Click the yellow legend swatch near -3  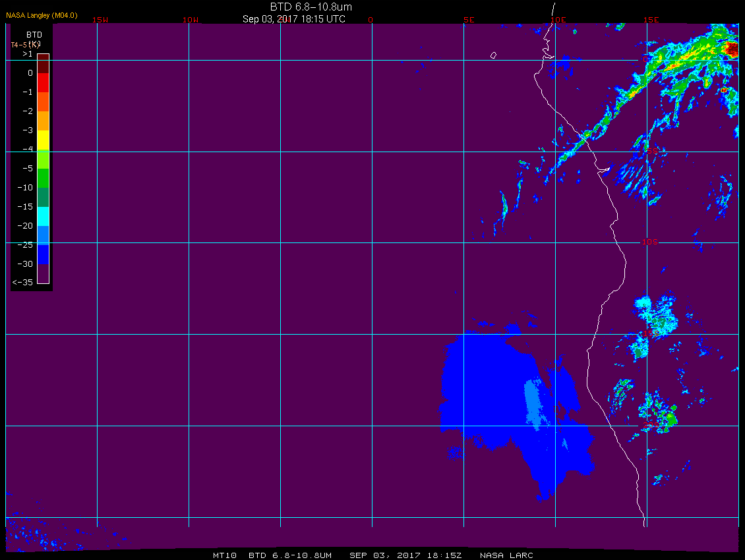coord(44,140)
